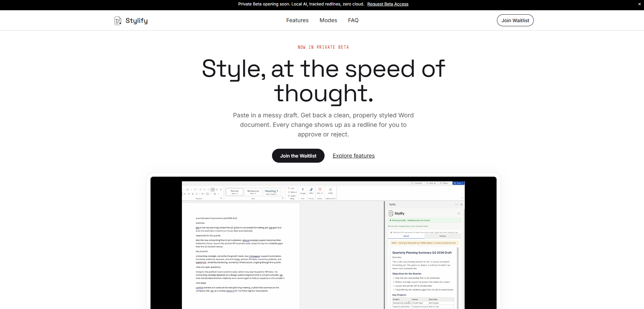Click the Dictate microphone icon
The width and height of the screenshot is (644, 309).
303,189
